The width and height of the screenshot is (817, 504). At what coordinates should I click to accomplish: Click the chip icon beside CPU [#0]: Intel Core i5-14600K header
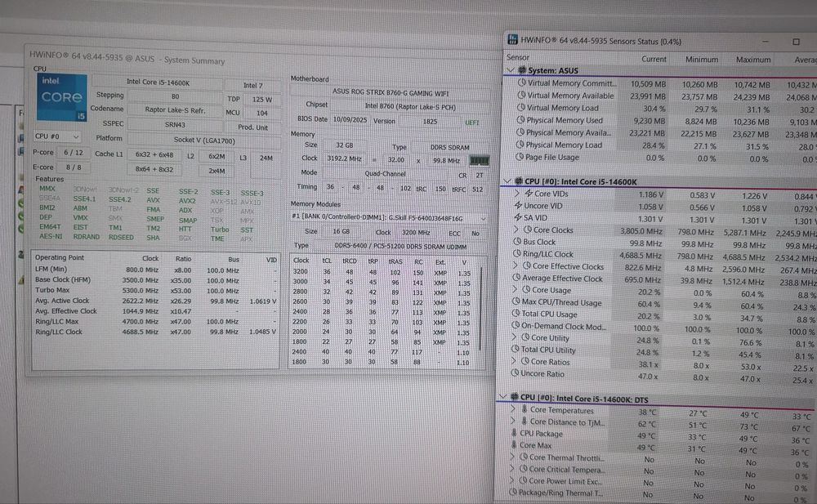[x=519, y=181]
